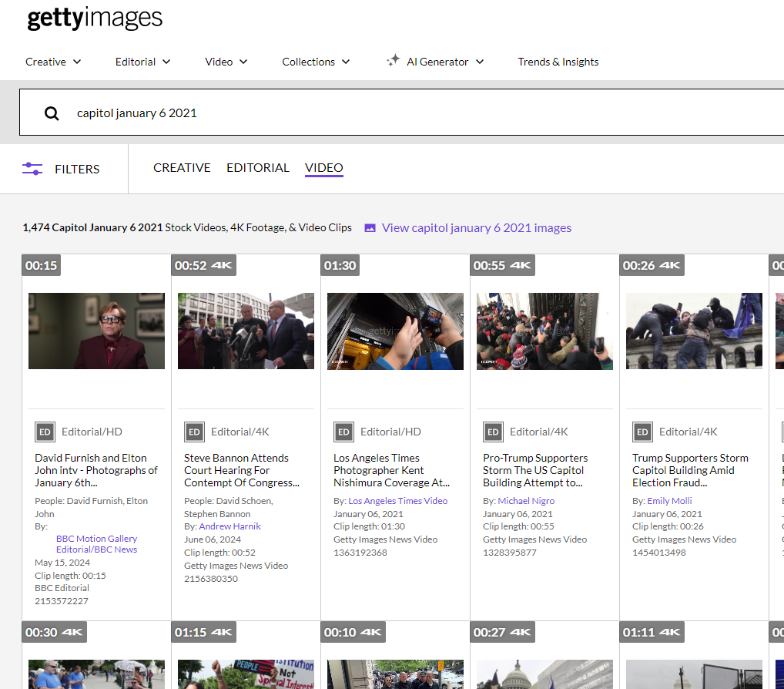
Task: Select the VIDEO results tab
Action: (324, 168)
